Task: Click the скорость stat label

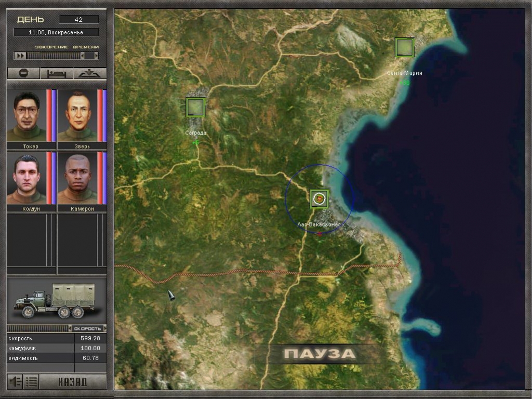Action: tap(20, 338)
